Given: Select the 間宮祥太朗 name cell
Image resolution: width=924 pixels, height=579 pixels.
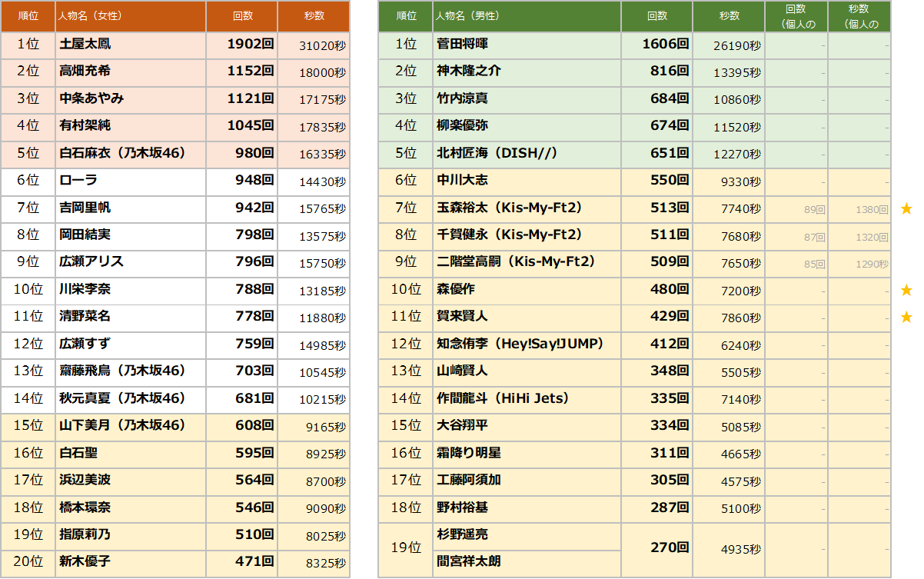Looking at the screenshot, I should pos(527,561).
